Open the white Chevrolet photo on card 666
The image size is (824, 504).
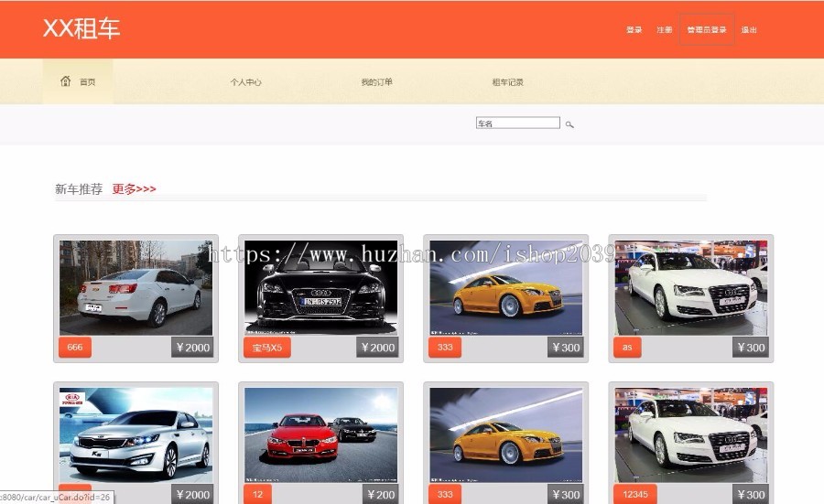click(x=136, y=288)
